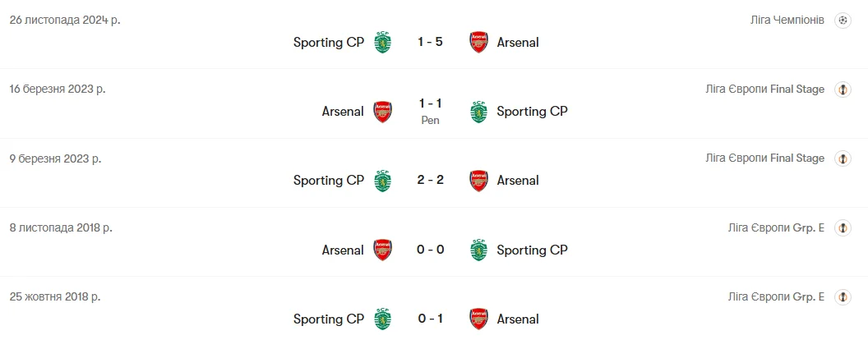The width and height of the screenshot is (868, 349).
Task: Click Sporting CP crest in 2024 match
Action: click(x=382, y=42)
